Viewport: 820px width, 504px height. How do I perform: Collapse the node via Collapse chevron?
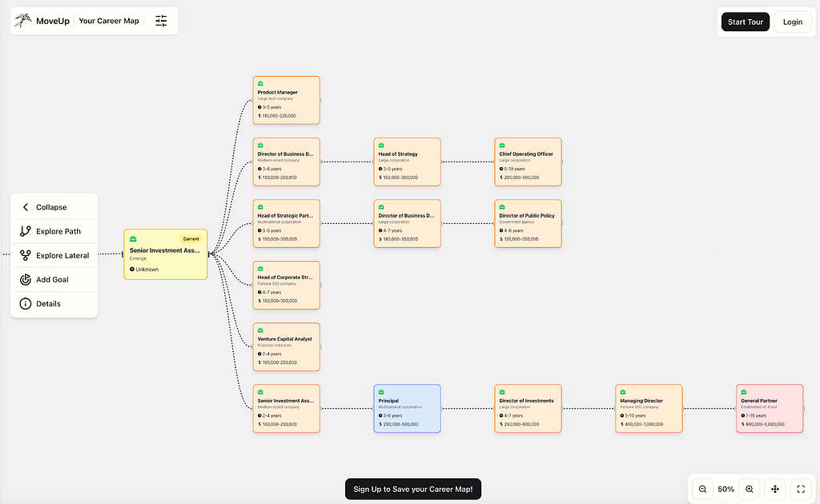(x=25, y=207)
